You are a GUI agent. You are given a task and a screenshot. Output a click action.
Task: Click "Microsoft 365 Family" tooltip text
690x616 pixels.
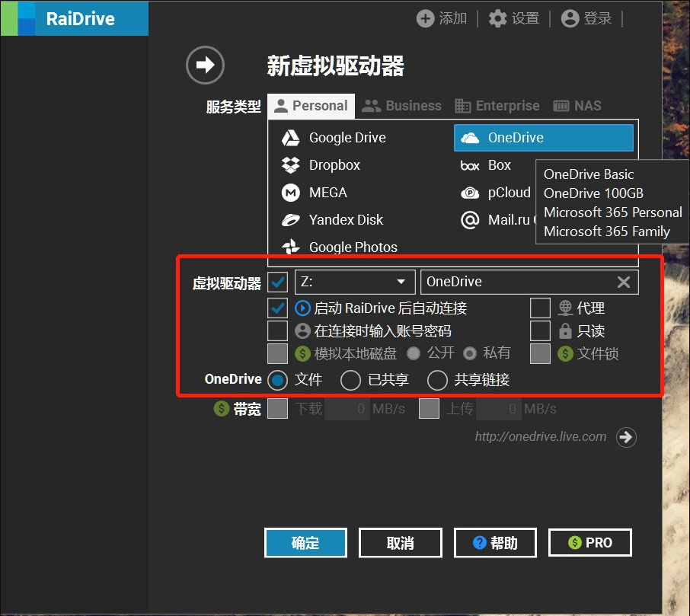[607, 231]
